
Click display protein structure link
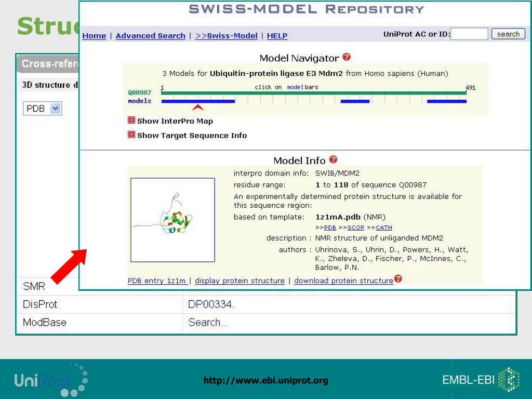(x=240, y=281)
